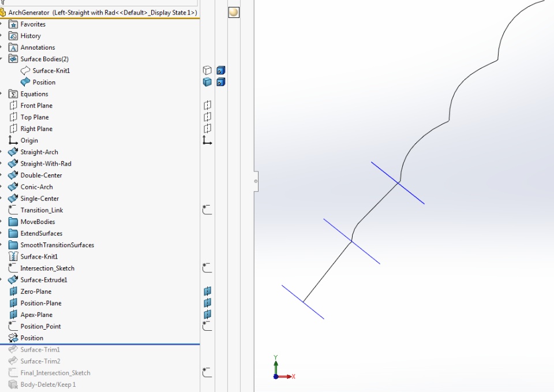This screenshot has height=392, width=554.
Task: Click the Single-Center feature icon
Action: click(x=13, y=199)
